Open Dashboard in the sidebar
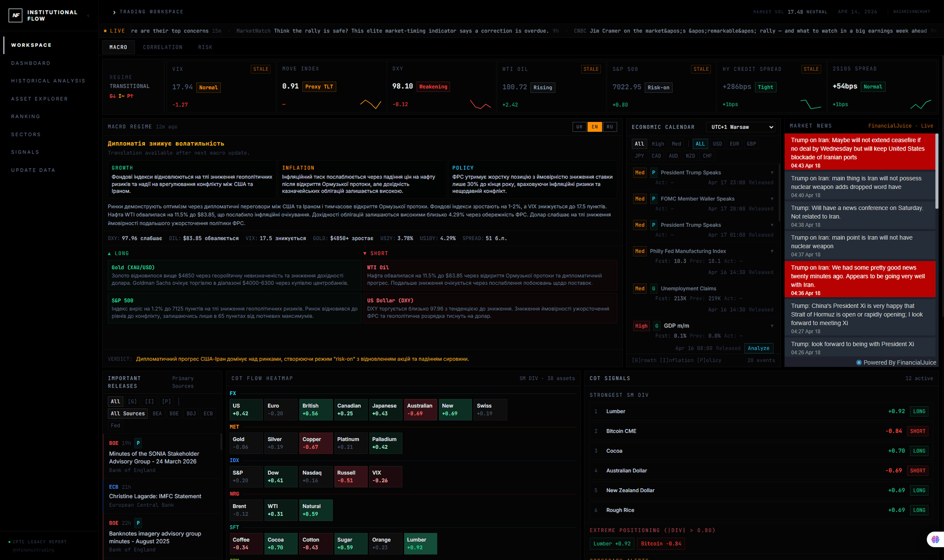The width and height of the screenshot is (944, 560). [x=31, y=63]
